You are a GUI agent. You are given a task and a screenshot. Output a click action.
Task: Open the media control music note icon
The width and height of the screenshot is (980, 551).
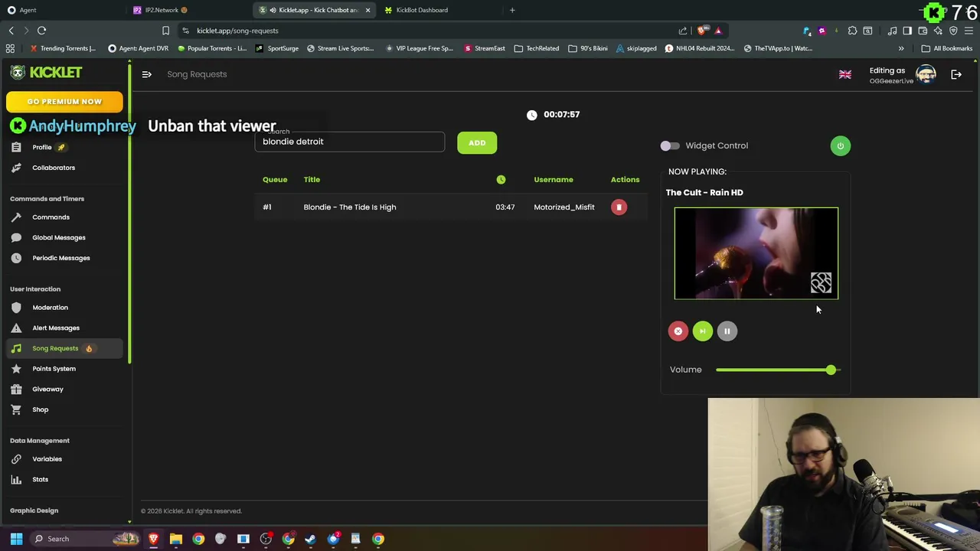point(892,31)
